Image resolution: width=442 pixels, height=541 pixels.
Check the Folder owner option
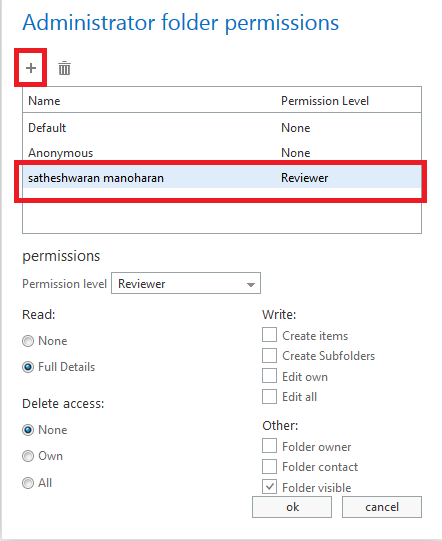click(x=269, y=446)
